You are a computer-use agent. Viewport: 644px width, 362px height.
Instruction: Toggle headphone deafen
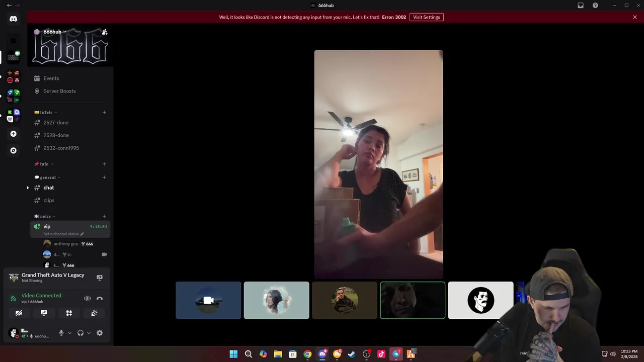point(80,333)
